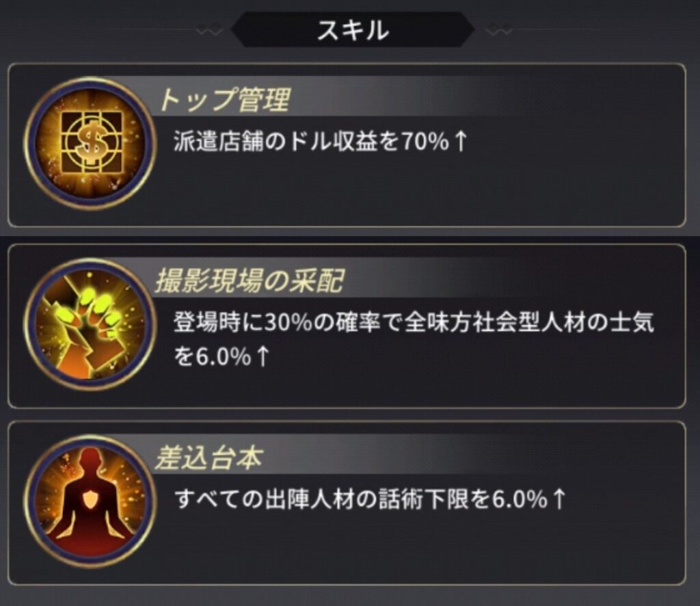Click the 派遣店舗のドル収益を70%↑ description
Screen dimensions: 700x606
pos(321,142)
